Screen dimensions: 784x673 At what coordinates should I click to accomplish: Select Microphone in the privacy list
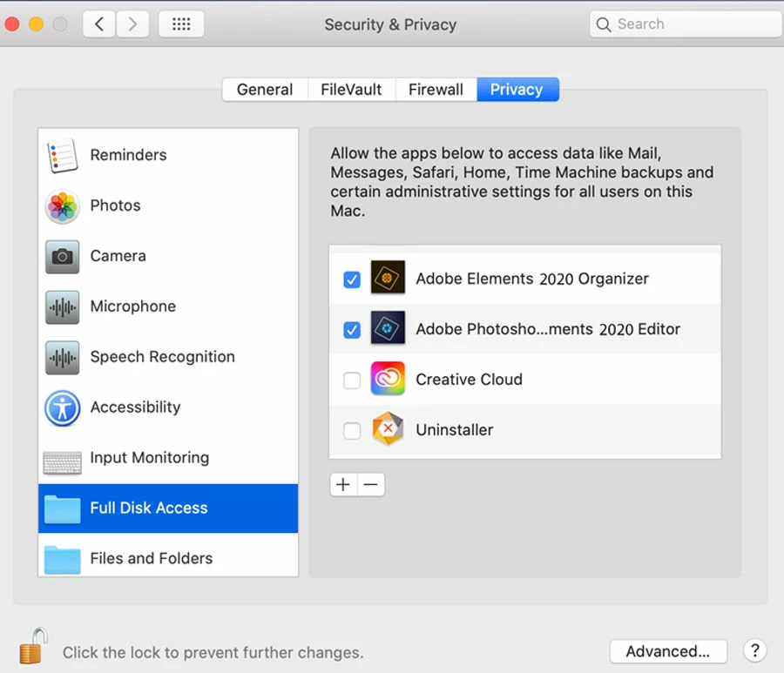tap(168, 306)
